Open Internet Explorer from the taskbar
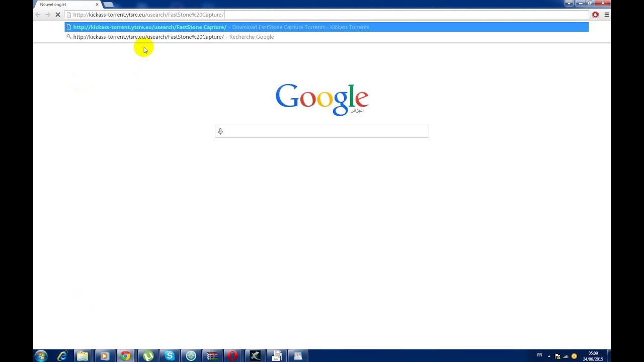The height and width of the screenshot is (362, 644). coord(62,356)
